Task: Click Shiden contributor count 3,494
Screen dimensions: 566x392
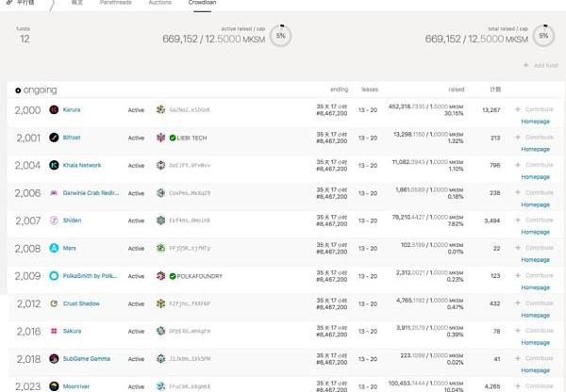Action: pyautogui.click(x=492, y=220)
